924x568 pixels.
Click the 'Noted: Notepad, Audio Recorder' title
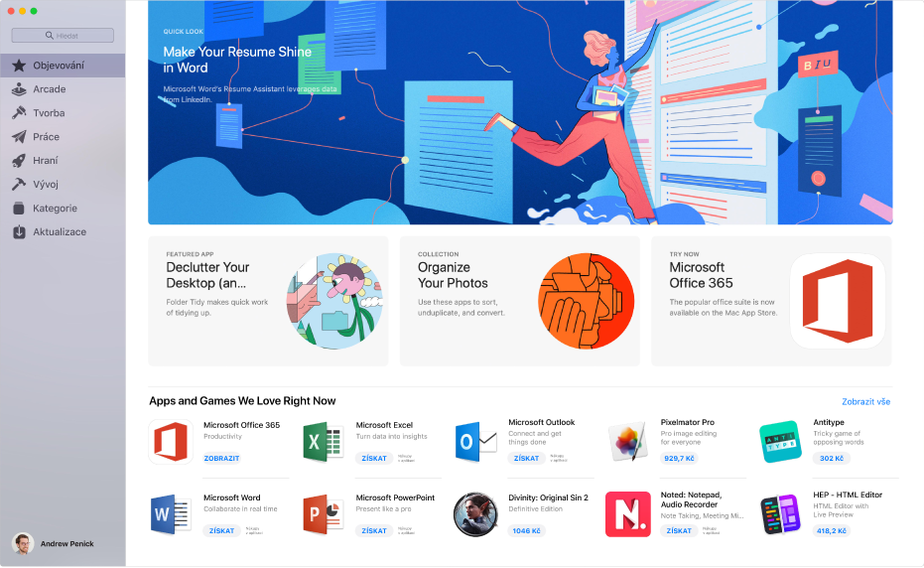click(x=691, y=499)
